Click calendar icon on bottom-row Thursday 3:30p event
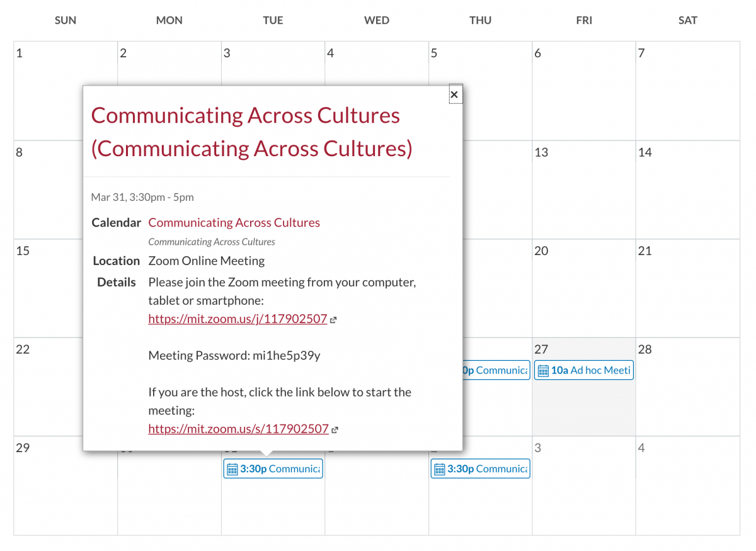756x551 pixels. (439, 469)
